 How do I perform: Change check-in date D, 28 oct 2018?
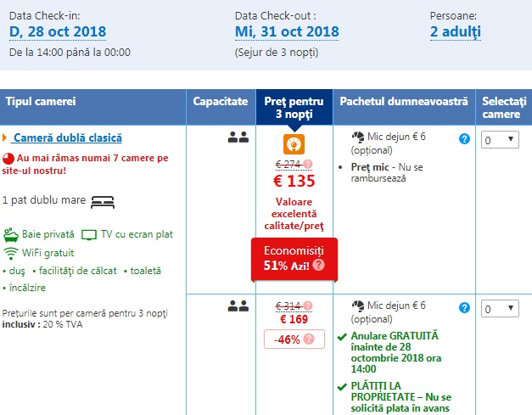(58, 32)
